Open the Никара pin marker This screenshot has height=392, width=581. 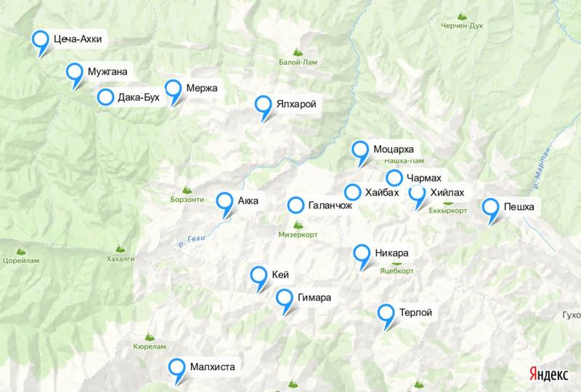362,254
